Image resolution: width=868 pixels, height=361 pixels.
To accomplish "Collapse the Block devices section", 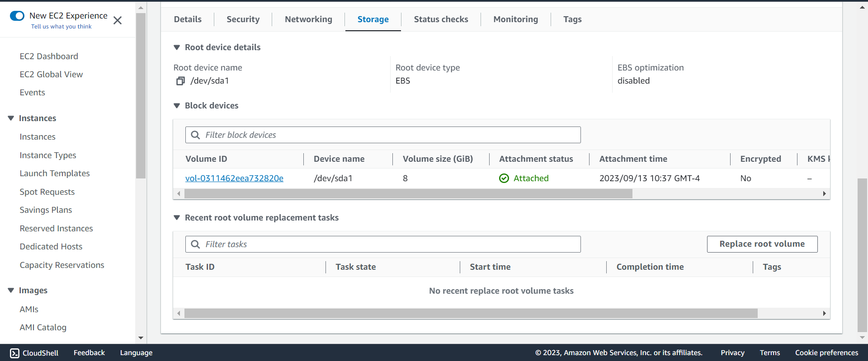I will point(177,106).
